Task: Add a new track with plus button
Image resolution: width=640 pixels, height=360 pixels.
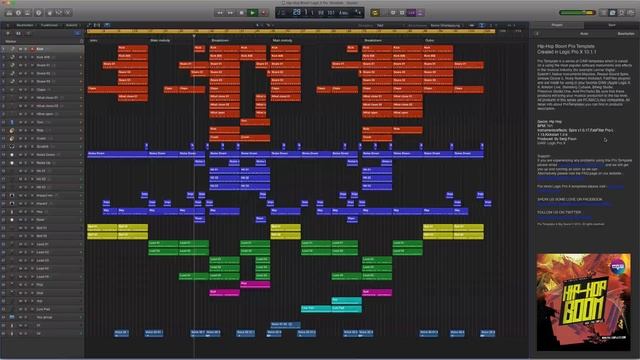Action: 8,33
